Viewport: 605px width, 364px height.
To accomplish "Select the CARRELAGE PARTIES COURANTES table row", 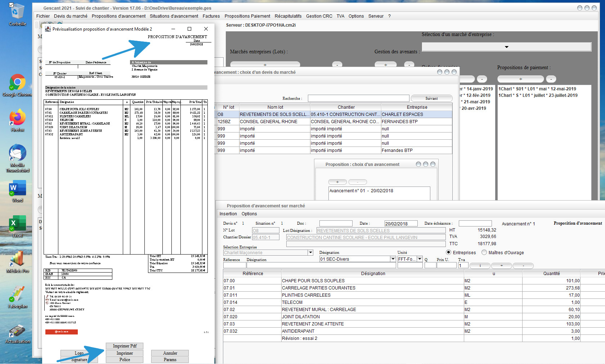I will tap(414, 288).
